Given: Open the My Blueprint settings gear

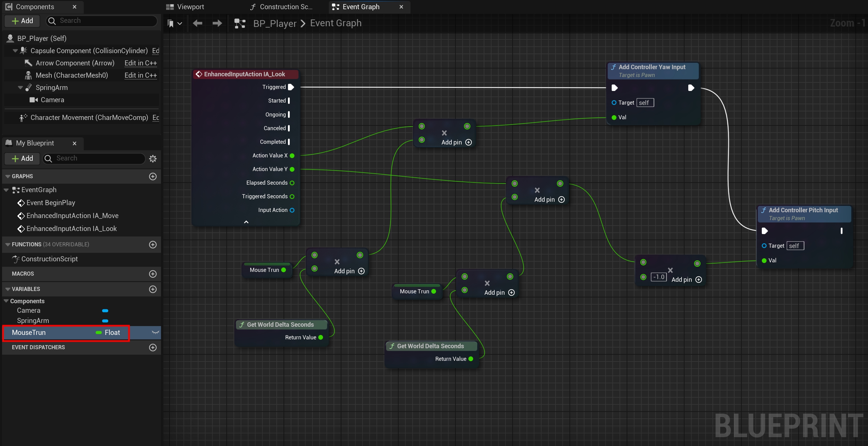Looking at the screenshot, I should point(153,158).
